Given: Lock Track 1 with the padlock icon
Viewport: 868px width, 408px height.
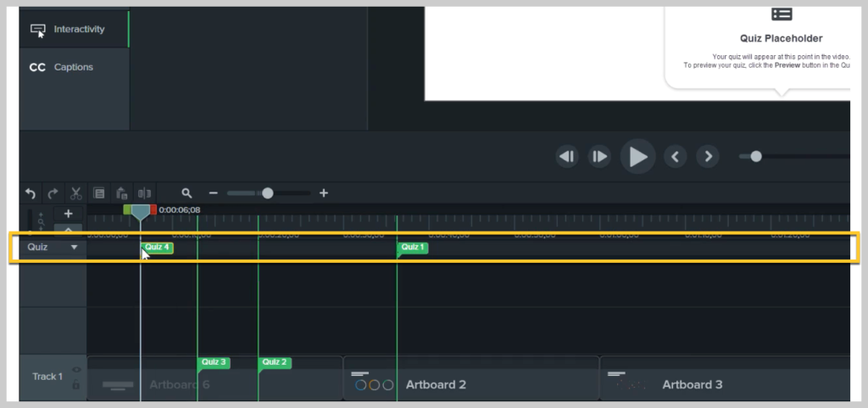Looking at the screenshot, I should tap(76, 384).
